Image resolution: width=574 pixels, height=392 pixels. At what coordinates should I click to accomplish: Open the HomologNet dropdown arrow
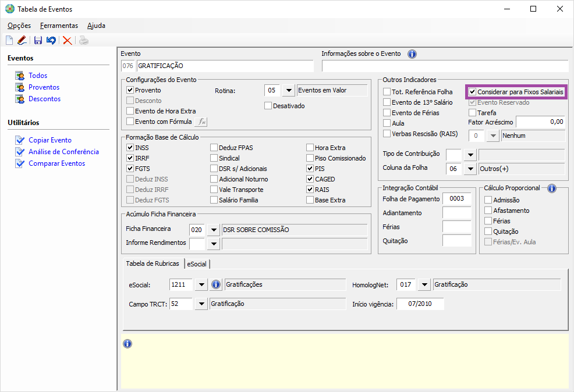click(424, 284)
